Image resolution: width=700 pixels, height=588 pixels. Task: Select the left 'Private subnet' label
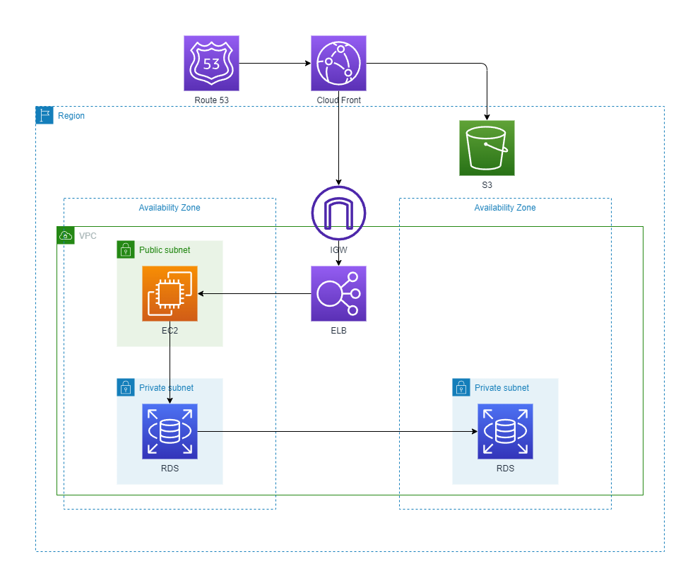[x=167, y=388]
